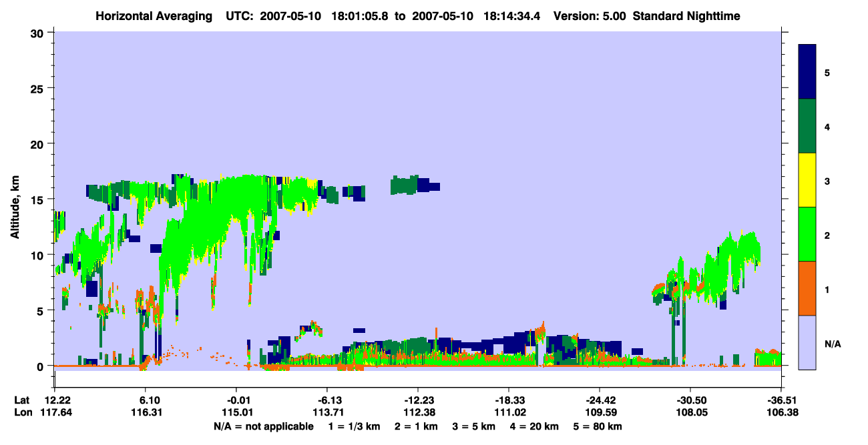Click the latitude value -30.50
Screen dimensions: 868x445
point(690,400)
